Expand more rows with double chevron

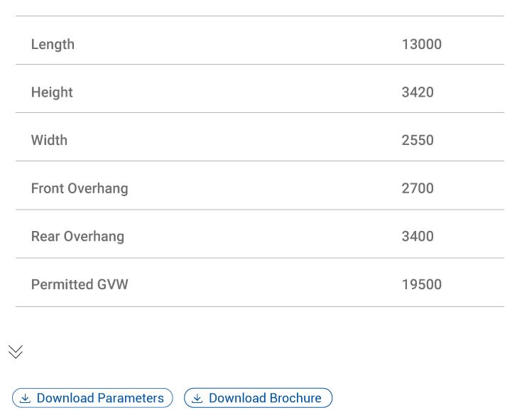pos(16,352)
